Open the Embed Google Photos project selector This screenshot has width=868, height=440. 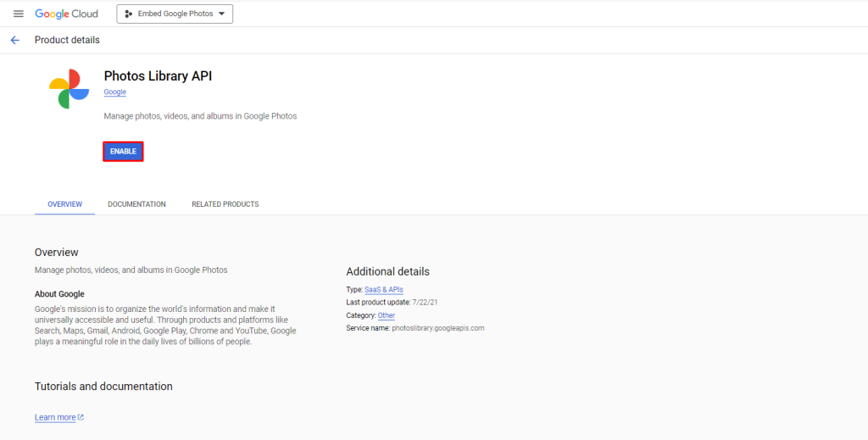[x=175, y=14]
